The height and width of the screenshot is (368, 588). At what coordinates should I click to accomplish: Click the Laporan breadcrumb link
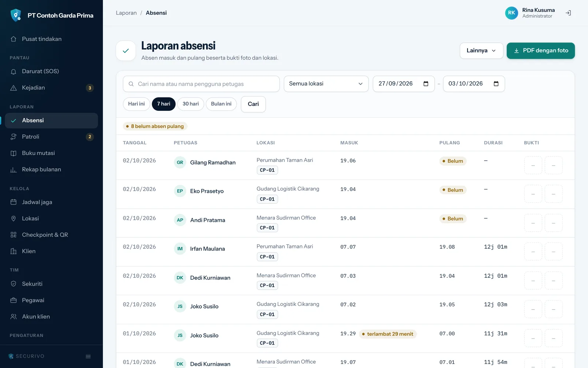point(126,13)
